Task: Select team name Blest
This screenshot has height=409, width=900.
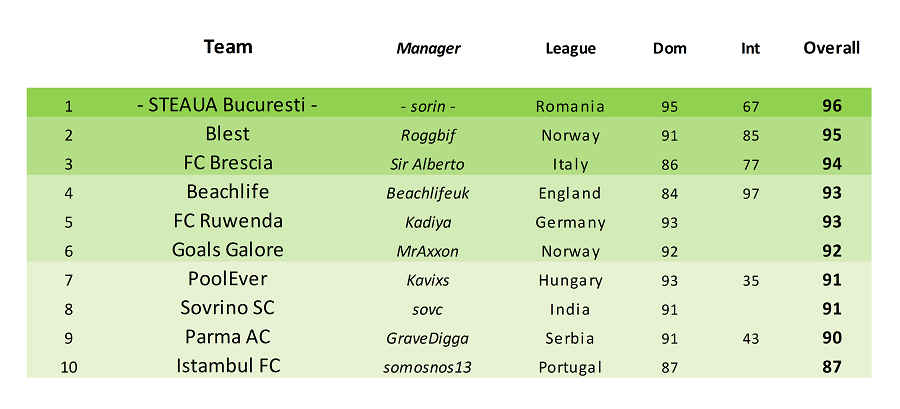Action: pos(228,134)
